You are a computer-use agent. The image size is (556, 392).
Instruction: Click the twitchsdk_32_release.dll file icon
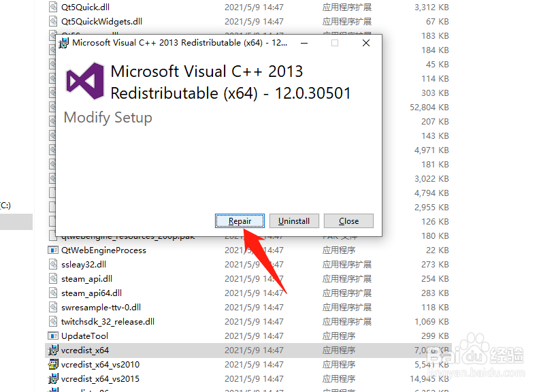53,321
